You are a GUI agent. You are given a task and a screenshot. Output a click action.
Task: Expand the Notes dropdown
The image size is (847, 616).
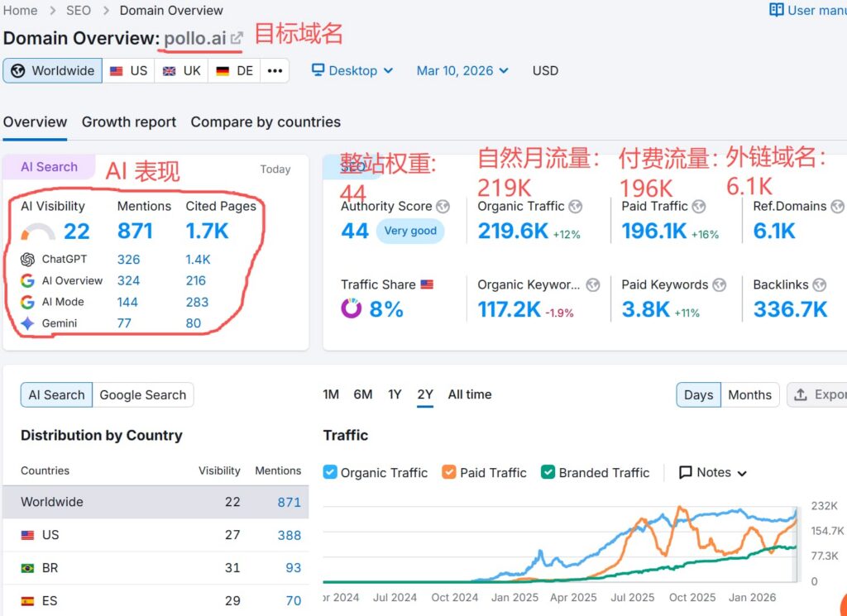[713, 472]
